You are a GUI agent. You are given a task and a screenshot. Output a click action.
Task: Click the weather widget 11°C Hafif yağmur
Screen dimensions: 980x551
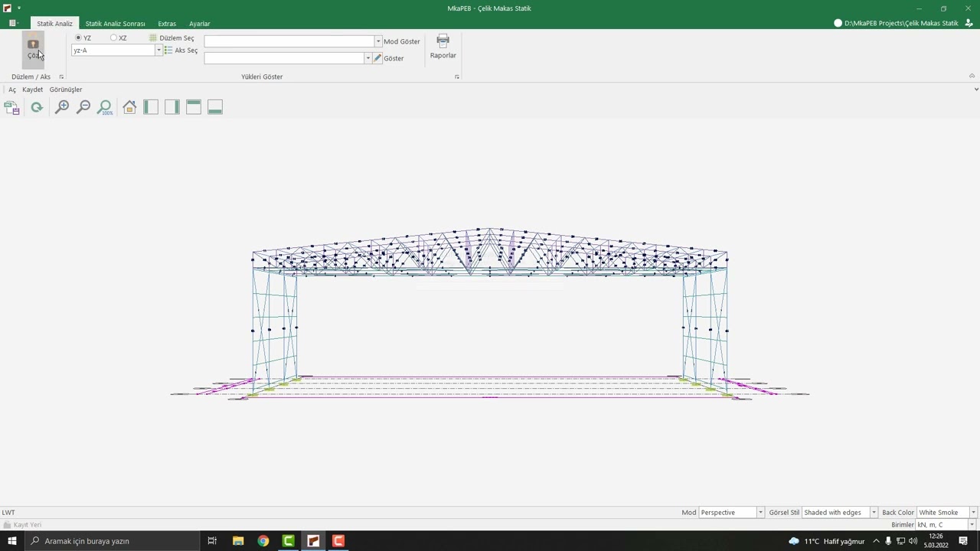tap(827, 541)
